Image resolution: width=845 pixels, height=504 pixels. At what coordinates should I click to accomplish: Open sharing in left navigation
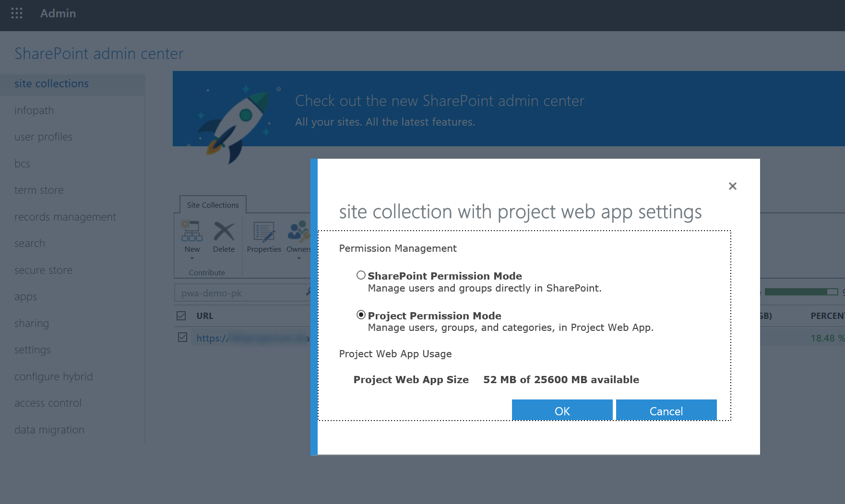click(32, 323)
